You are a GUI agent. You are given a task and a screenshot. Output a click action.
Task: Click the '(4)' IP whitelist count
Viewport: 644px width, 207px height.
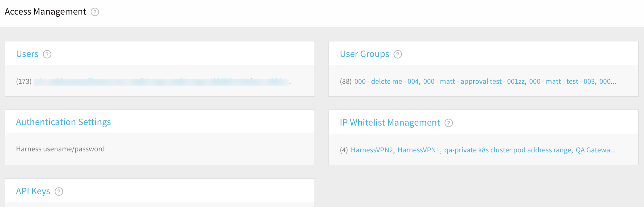pos(344,150)
